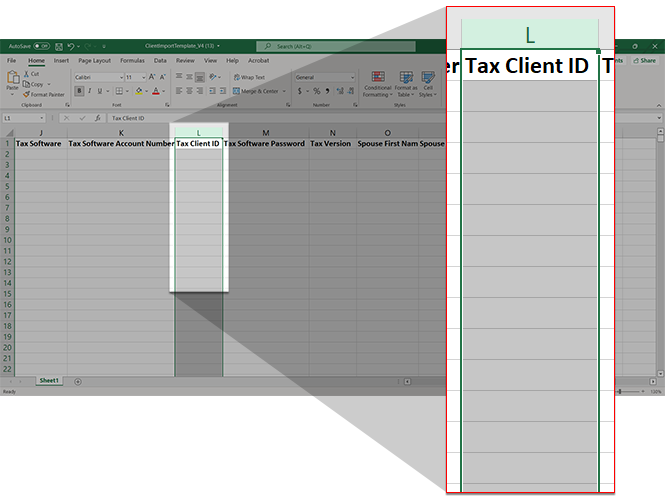Open the Customize Quick Access Toolbar dropdown

click(104, 46)
